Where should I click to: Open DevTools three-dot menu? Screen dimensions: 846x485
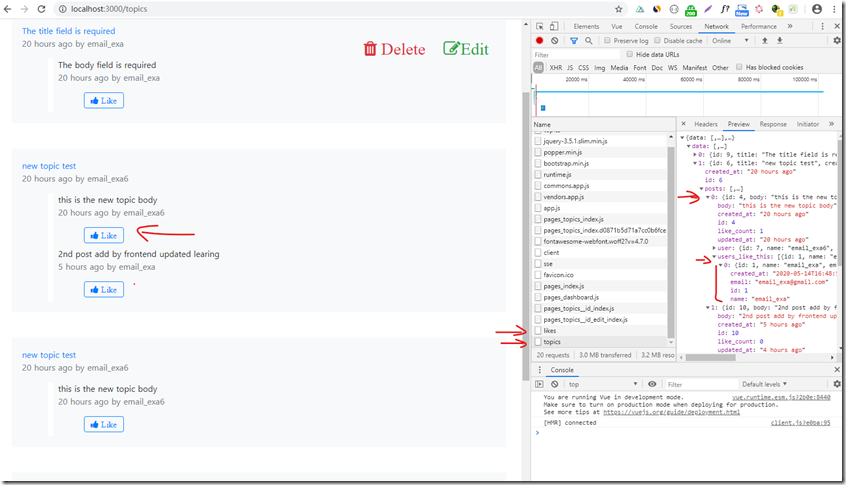822,26
